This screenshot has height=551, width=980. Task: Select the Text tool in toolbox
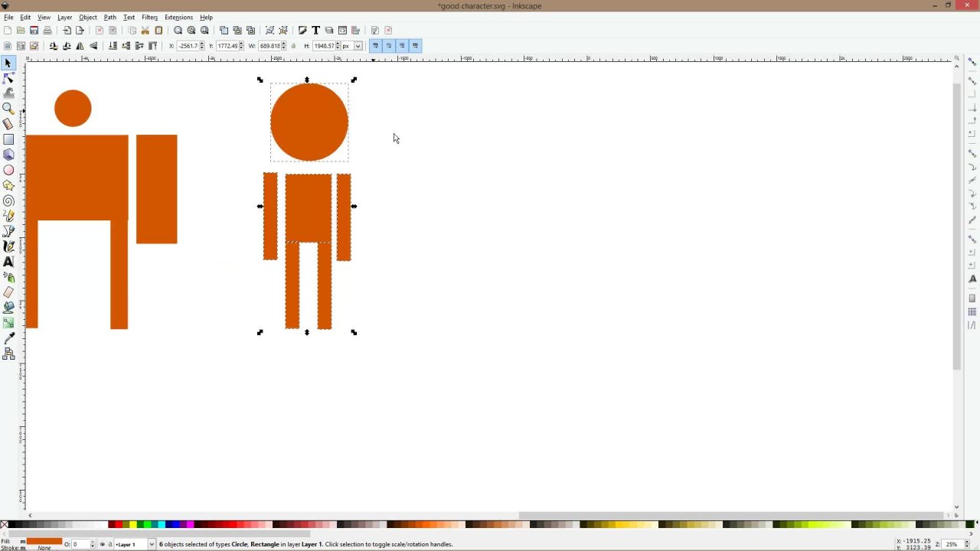(8, 262)
